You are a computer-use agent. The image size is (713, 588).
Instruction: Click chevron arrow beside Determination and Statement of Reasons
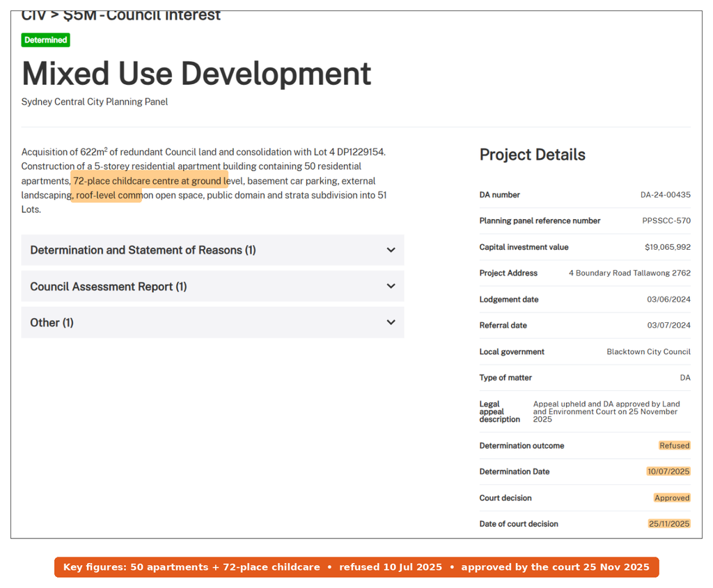tap(391, 250)
